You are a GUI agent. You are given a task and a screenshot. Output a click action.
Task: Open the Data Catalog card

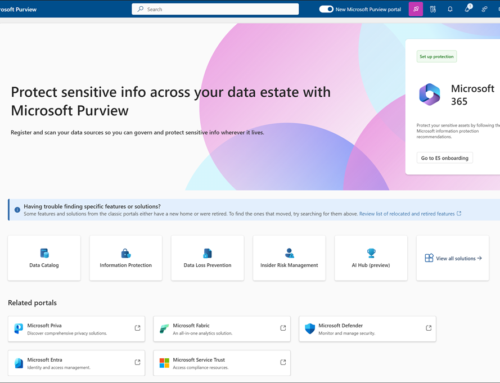point(44,258)
